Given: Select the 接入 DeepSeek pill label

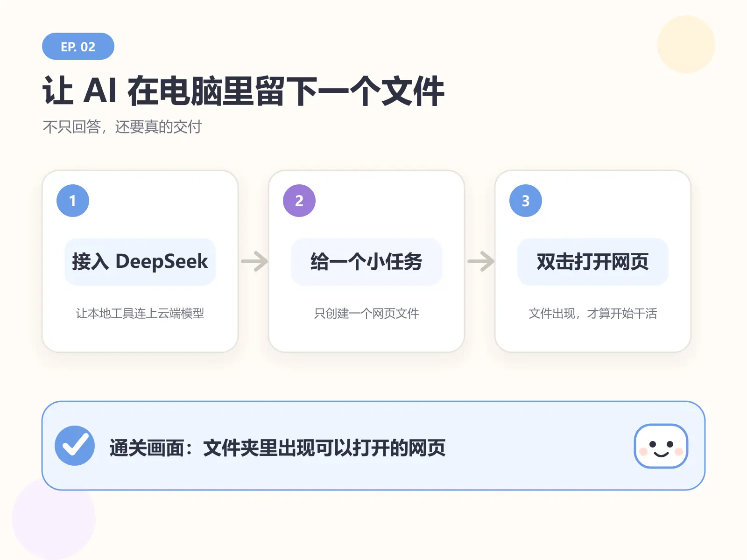Looking at the screenshot, I should pyautogui.click(x=140, y=261).
